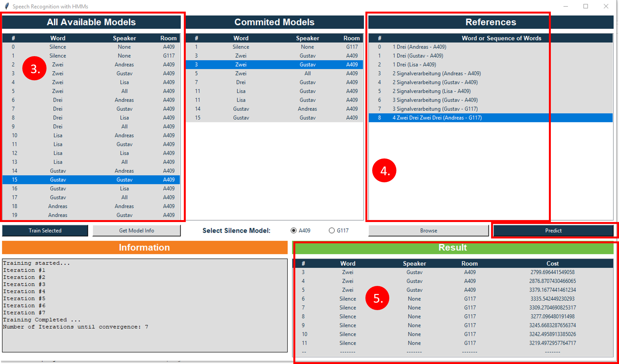This screenshot has height=364, width=619.
Task: Select model 13 Lisa All row
Action: coord(91,162)
